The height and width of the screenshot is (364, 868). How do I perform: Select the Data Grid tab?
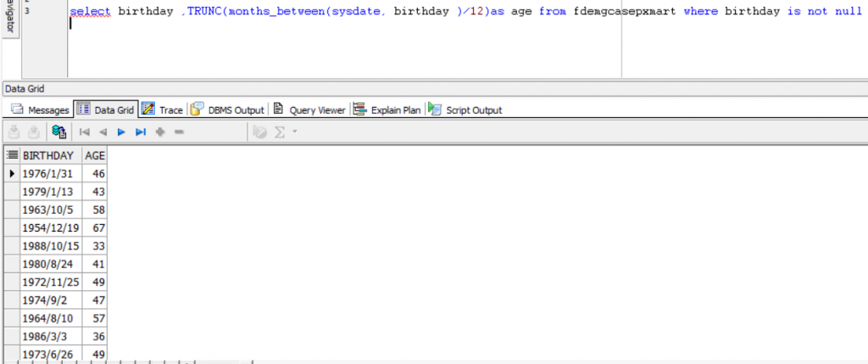tap(105, 109)
